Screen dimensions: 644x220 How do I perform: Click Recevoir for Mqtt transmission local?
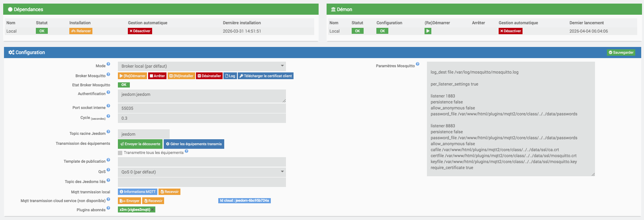tap(170, 192)
